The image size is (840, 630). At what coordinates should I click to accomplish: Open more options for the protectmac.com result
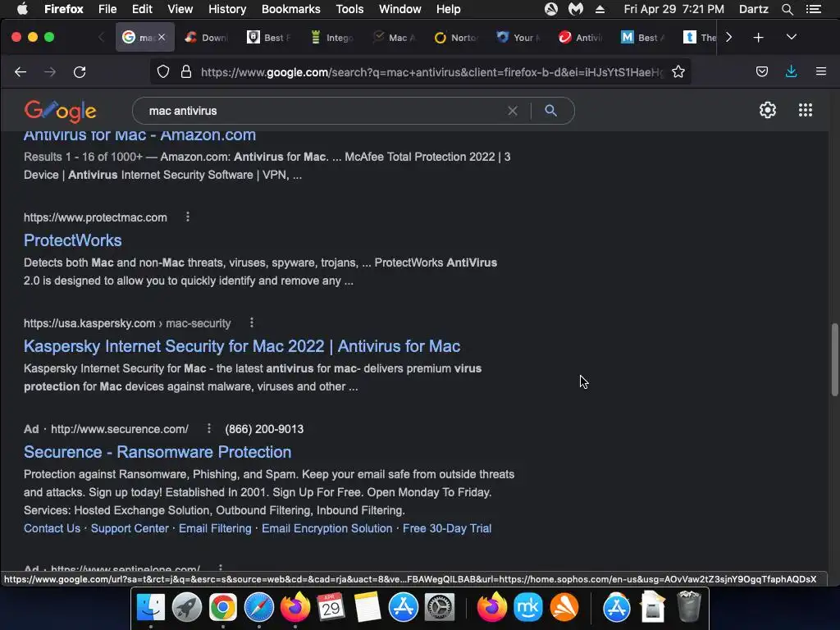click(x=188, y=217)
